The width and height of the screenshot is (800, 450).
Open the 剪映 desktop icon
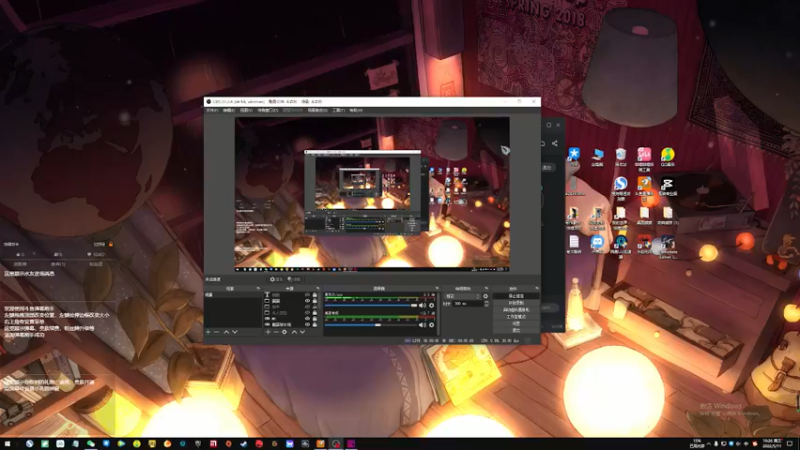tap(667, 187)
